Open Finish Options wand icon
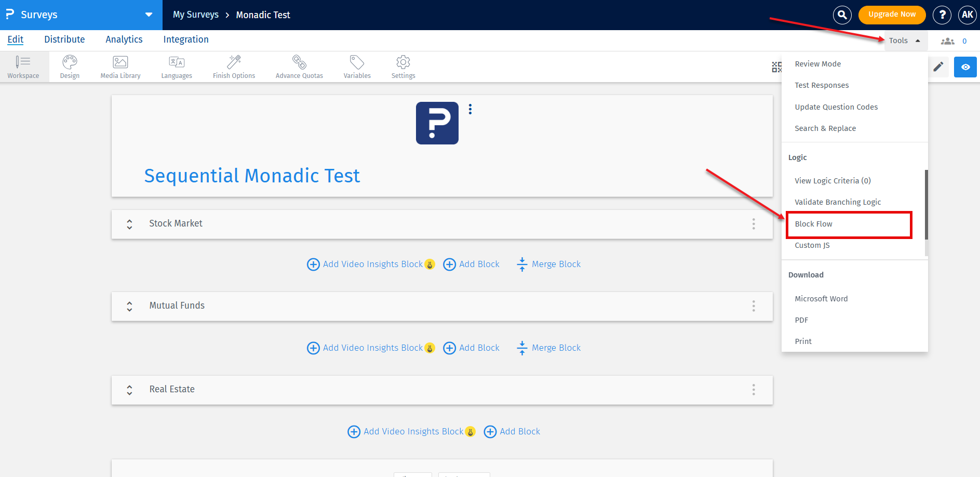The height and width of the screenshot is (477, 980). [x=234, y=67]
